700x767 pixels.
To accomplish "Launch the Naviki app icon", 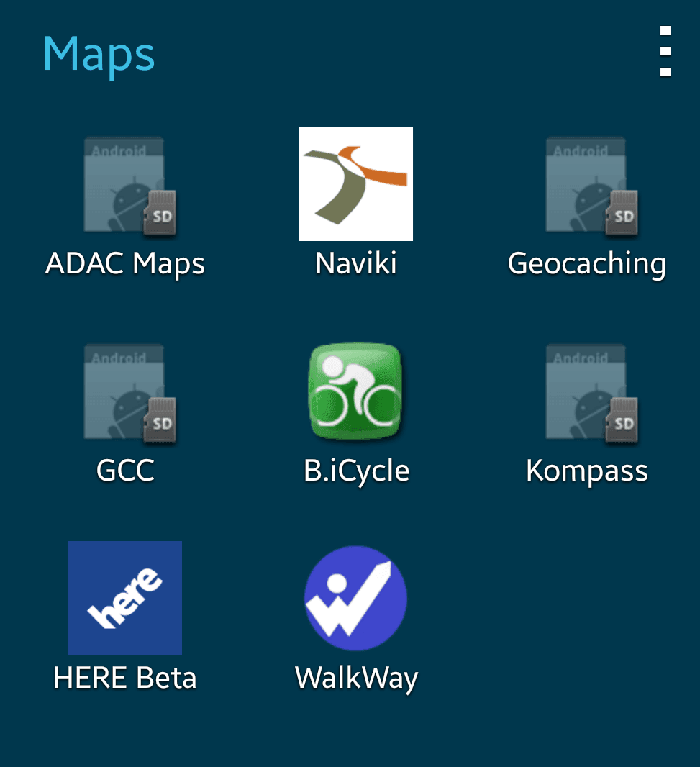I will 355,184.
